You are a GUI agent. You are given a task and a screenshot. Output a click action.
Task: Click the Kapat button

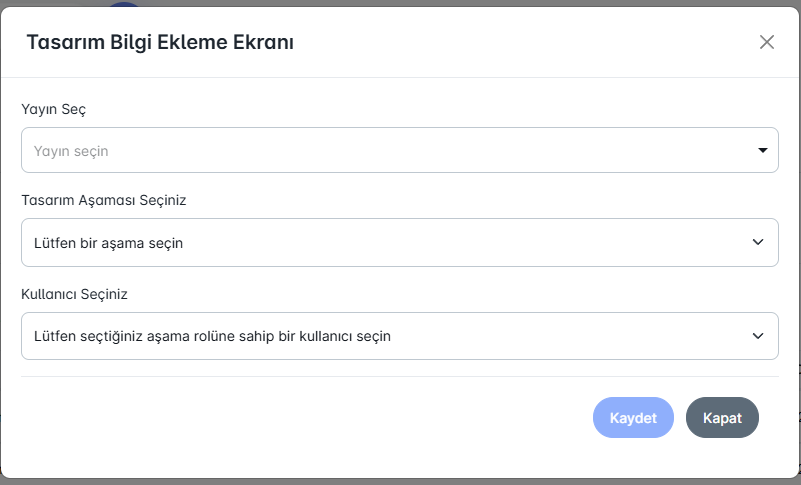click(x=722, y=418)
